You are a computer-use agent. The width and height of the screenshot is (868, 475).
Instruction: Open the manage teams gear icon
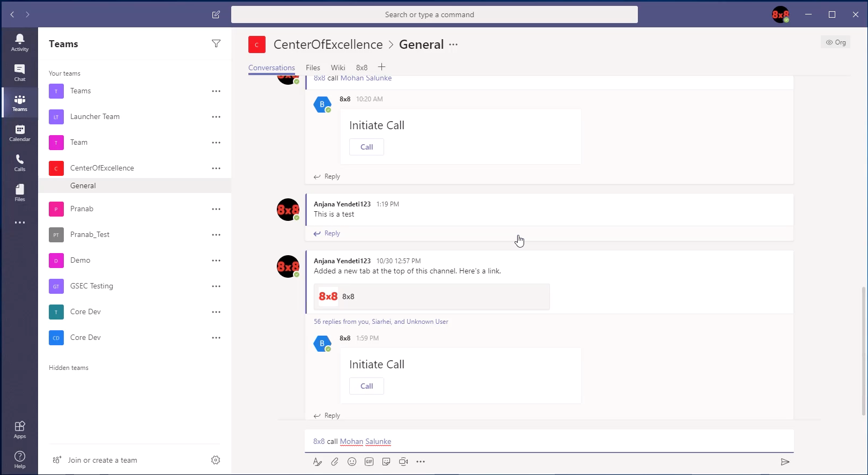click(216, 460)
